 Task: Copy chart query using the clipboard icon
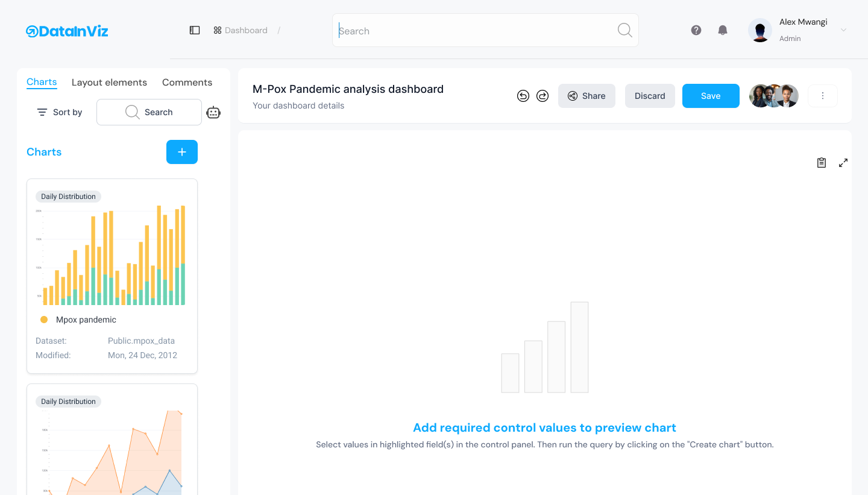(821, 162)
